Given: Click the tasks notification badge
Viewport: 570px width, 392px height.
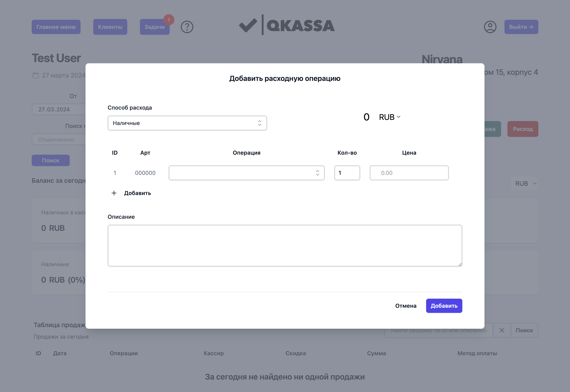Looking at the screenshot, I should click(x=169, y=20).
